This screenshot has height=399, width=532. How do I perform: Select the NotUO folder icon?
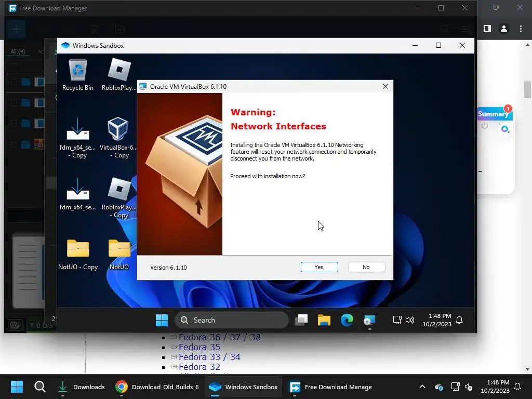[119, 255]
